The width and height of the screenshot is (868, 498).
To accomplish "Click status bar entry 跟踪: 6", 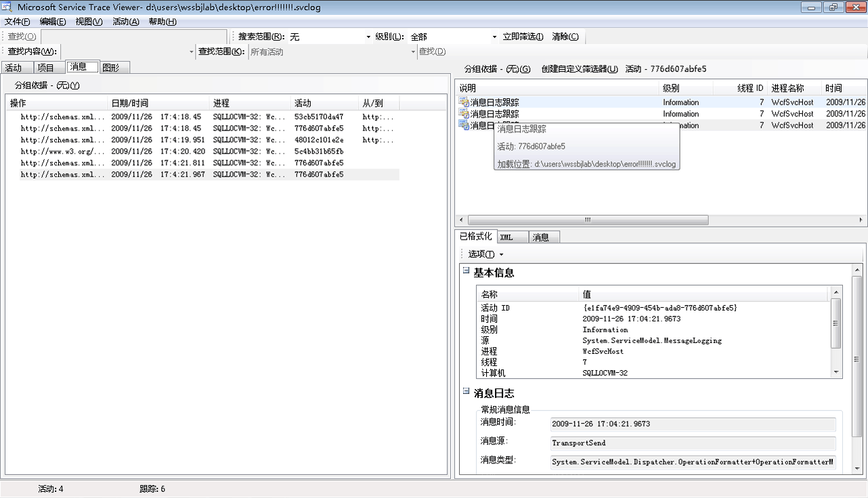I will (x=152, y=489).
